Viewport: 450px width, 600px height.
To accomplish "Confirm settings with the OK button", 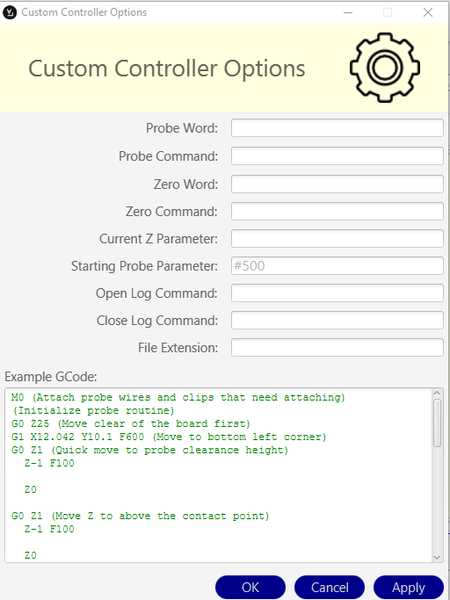I will [250, 587].
